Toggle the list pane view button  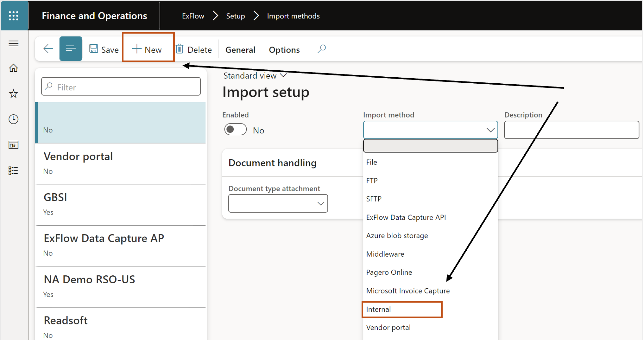[71, 49]
